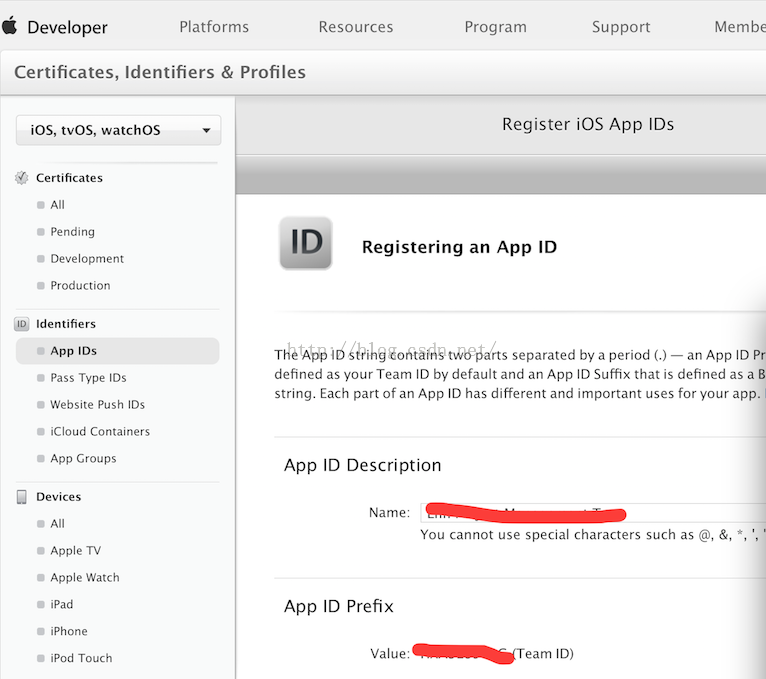The image size is (766, 679).
Task: Click the Identifiers ID icon in sidebar
Action: (x=22, y=324)
